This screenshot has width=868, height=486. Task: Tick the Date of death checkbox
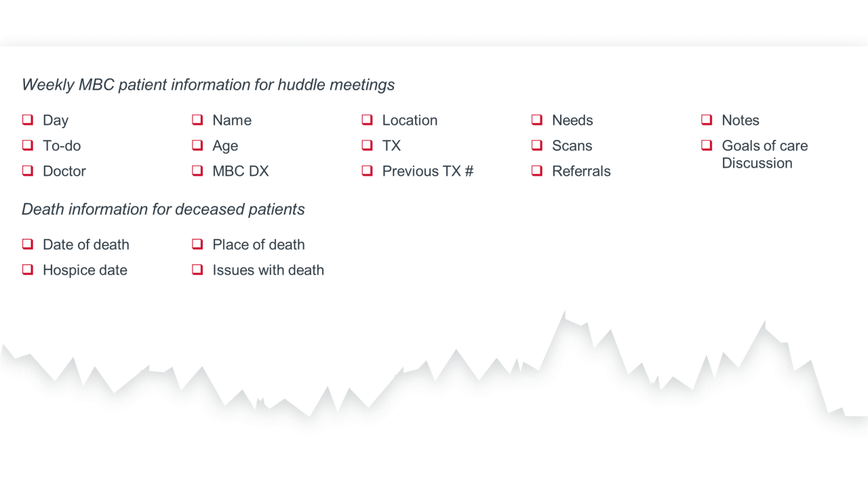pos(28,244)
